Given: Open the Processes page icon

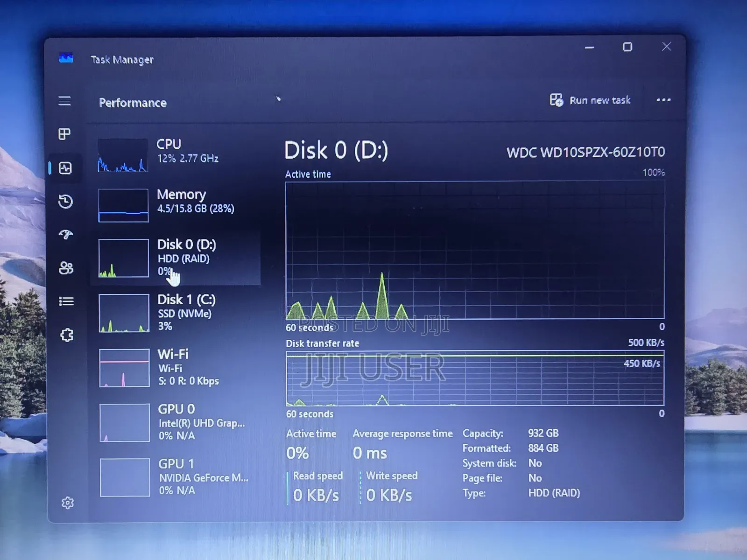Looking at the screenshot, I should tap(64, 134).
